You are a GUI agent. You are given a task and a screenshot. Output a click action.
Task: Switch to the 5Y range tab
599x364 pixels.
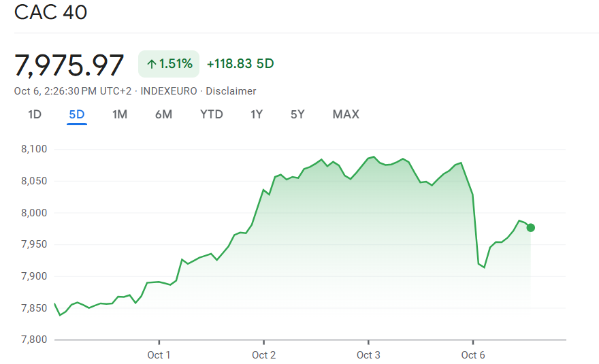297,114
